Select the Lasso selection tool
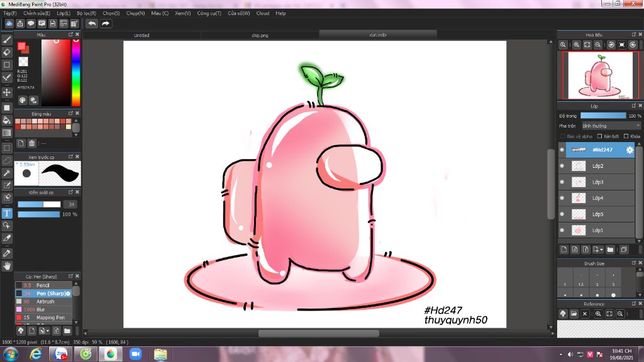 [7, 160]
